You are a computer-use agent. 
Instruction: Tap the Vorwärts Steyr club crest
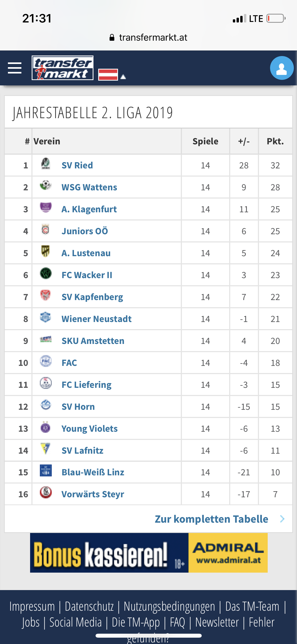tap(46, 492)
